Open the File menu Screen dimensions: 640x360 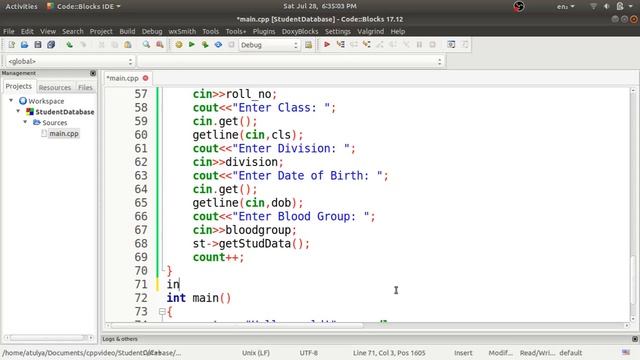[x=9, y=31]
